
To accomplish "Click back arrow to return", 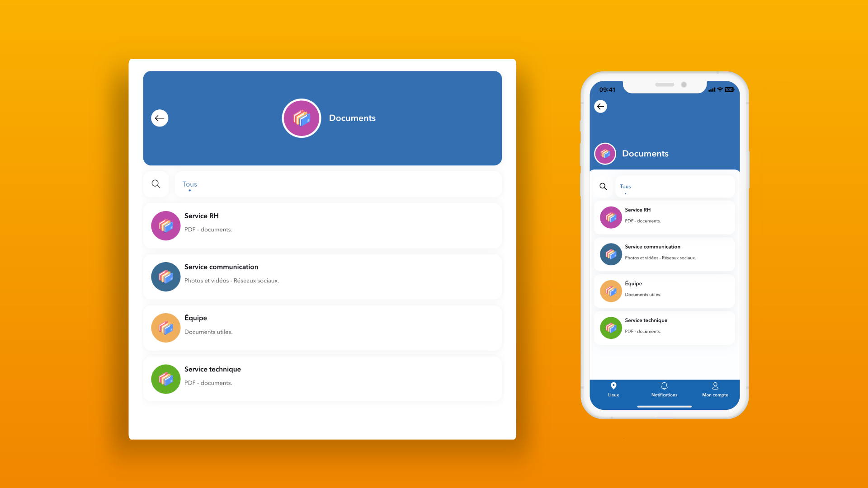I will 159,118.
